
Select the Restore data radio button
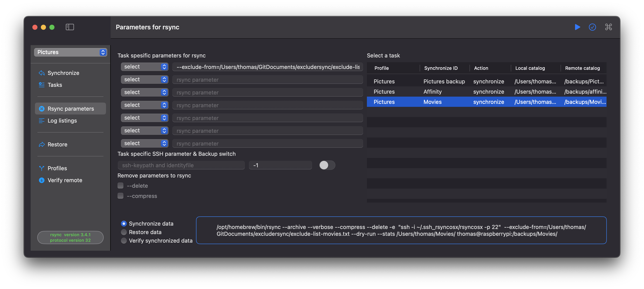pos(124,232)
